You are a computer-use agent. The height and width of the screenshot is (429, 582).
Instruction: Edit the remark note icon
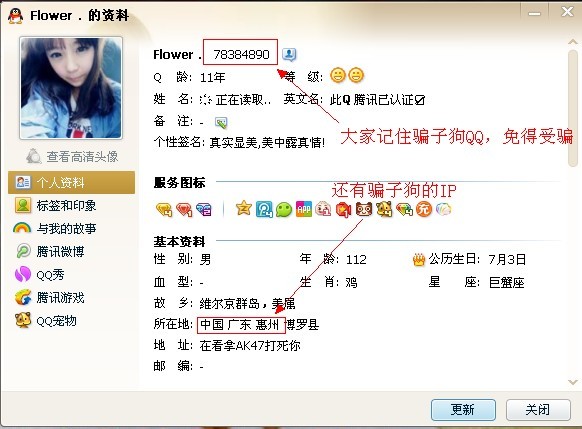(x=221, y=122)
